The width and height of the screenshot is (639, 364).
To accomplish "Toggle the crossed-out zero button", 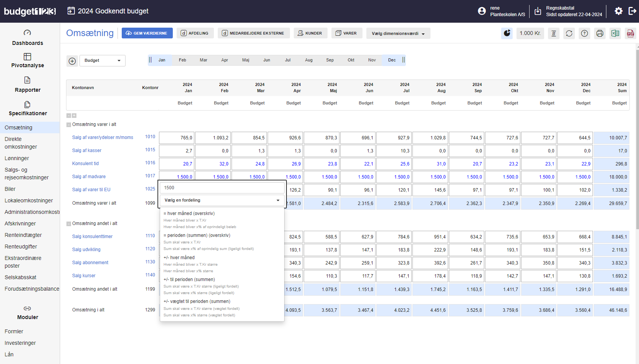I will click(x=554, y=33).
